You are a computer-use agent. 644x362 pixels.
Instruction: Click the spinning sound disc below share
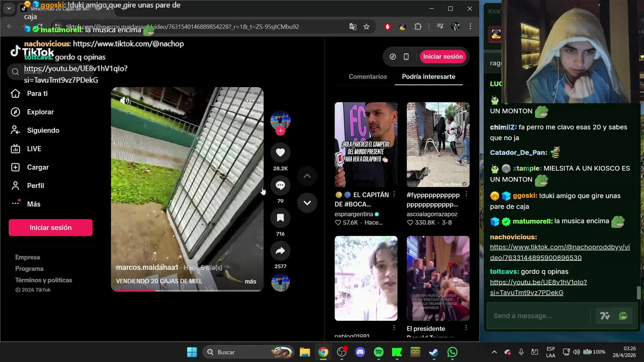pyautogui.click(x=280, y=283)
